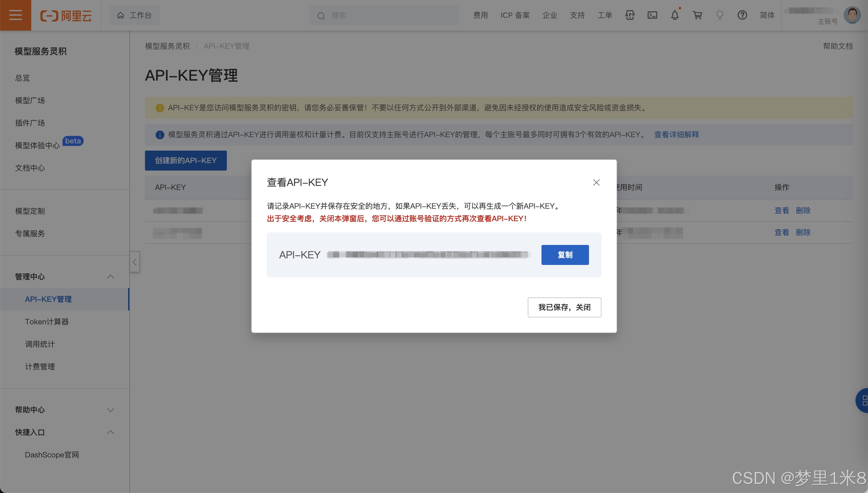The image size is (868, 493).
Task: Open the shopping cart
Action: pyautogui.click(x=697, y=15)
